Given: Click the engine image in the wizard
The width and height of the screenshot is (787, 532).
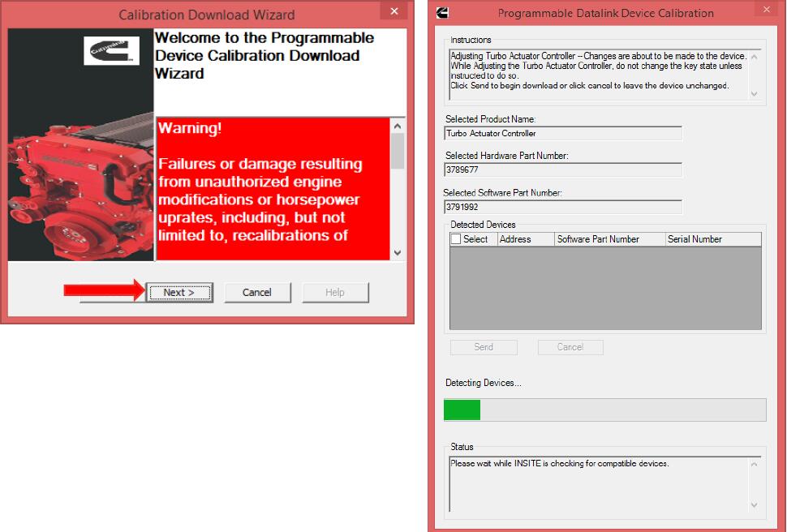Looking at the screenshot, I should coord(81,187).
